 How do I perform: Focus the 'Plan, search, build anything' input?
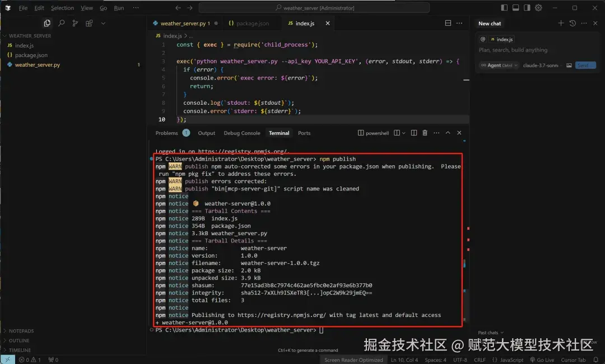tap(537, 50)
